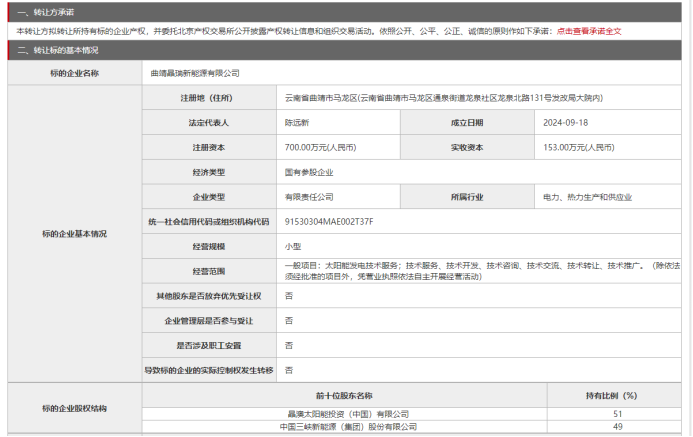The image size is (693, 437).
Task: Open the red 点击查看承诺全文 link
Action: point(589,31)
